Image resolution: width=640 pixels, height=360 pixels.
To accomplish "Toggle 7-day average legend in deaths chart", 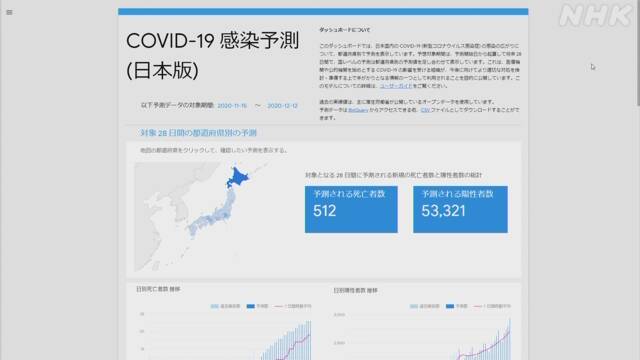I will (293, 306).
